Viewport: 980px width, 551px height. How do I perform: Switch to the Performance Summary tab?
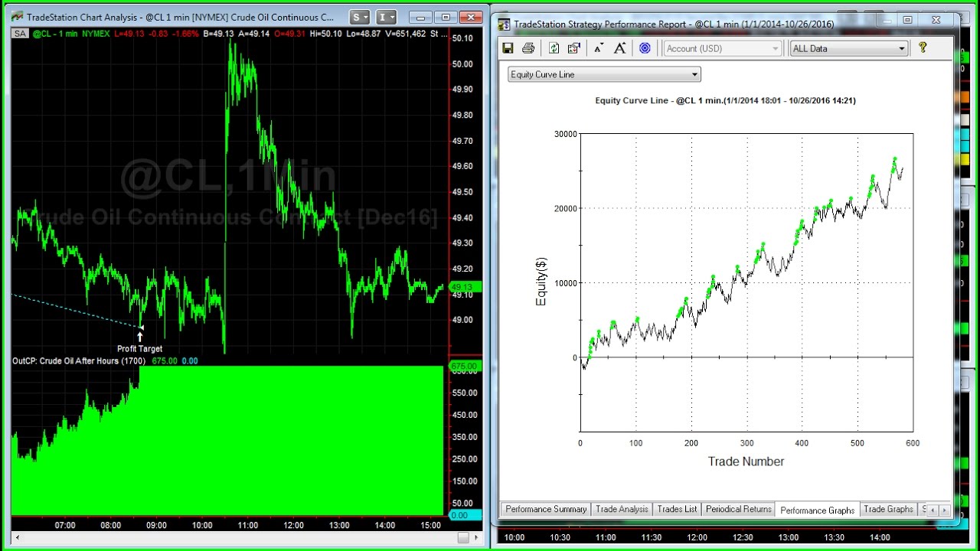546,509
